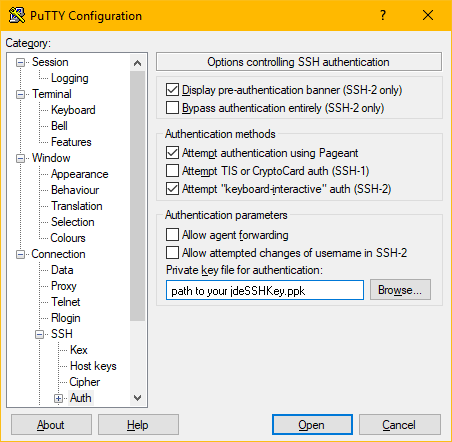
Task: Click the category tree scroll down arrow
Action: point(137,398)
